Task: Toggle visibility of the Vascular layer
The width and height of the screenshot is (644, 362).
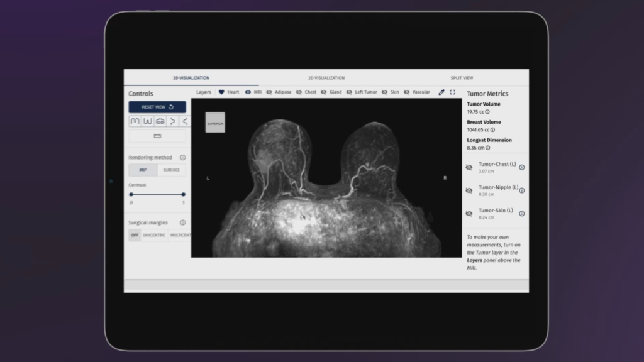Action: 407,92
